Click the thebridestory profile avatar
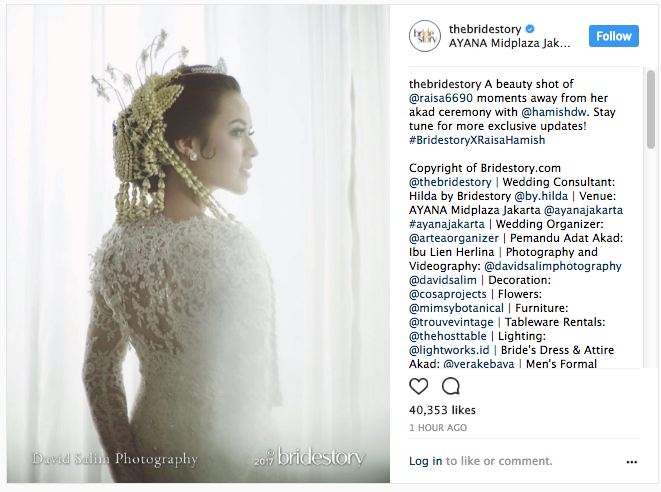 (x=425, y=36)
